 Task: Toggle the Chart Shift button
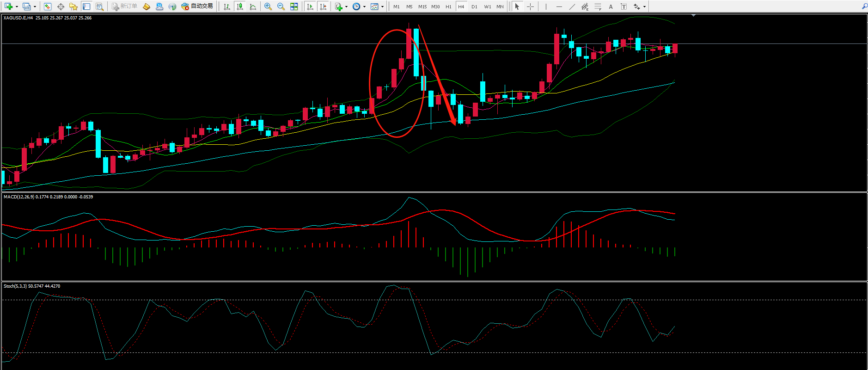pos(323,6)
